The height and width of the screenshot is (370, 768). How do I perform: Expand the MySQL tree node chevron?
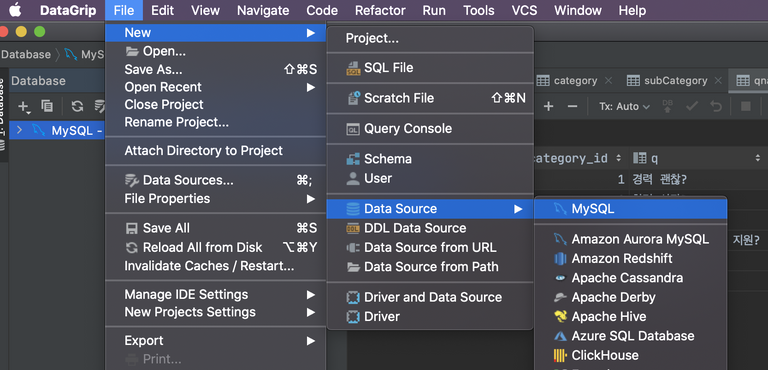[x=20, y=130]
